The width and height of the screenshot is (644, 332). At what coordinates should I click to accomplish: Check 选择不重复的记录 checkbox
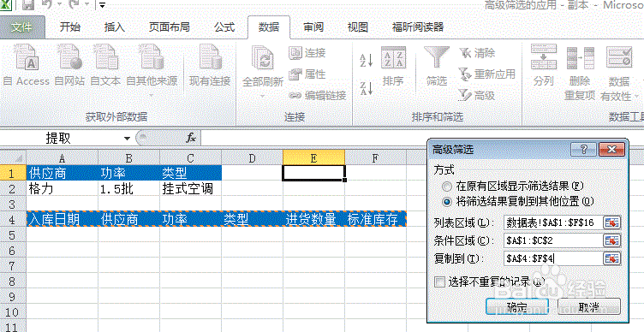tap(440, 282)
